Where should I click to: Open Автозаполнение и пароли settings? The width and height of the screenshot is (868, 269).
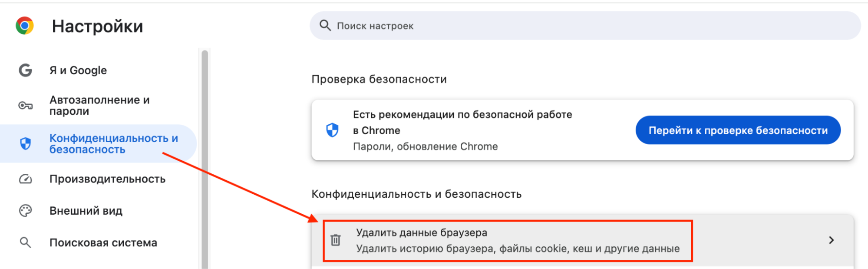coord(99,106)
